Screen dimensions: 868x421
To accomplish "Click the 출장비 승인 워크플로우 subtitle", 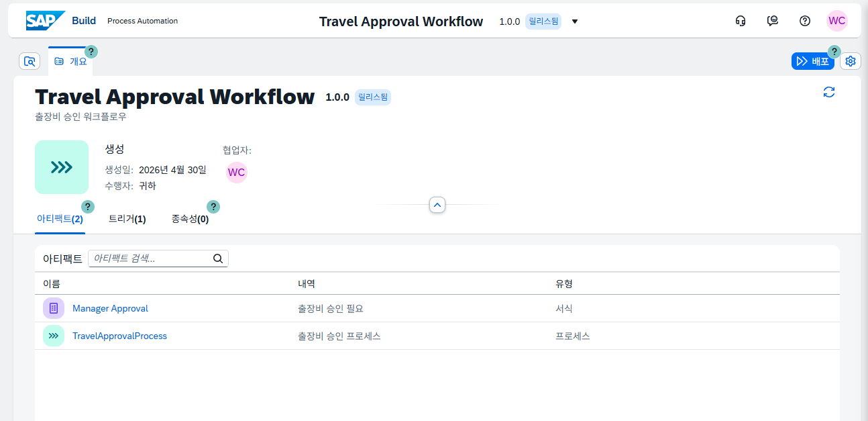I will pos(80,116).
